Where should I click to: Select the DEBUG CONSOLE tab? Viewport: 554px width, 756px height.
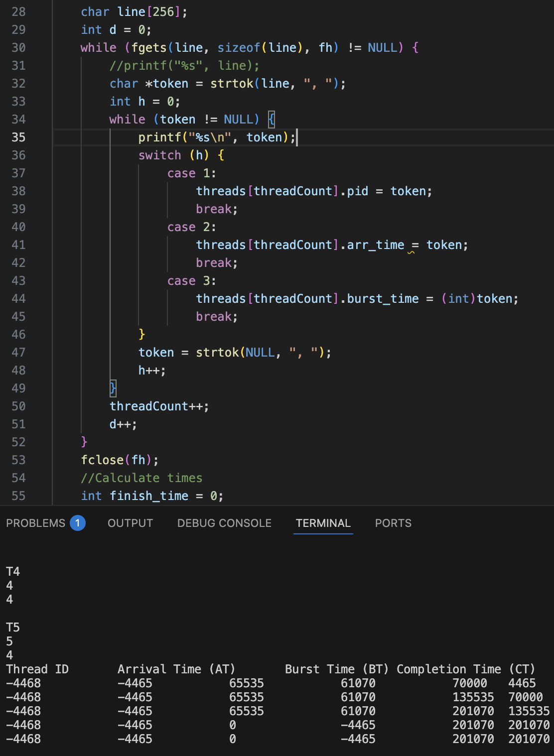click(224, 523)
